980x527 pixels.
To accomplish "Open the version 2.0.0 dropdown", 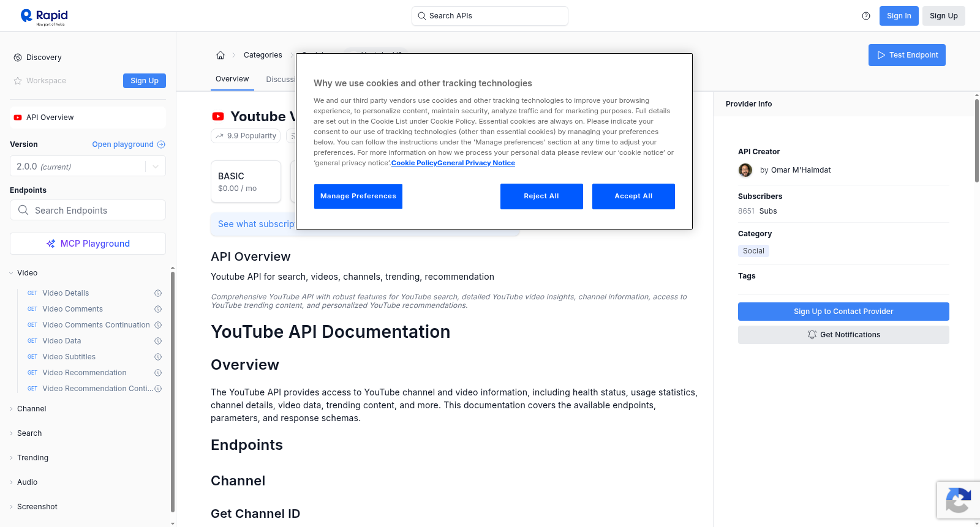I will coord(88,166).
